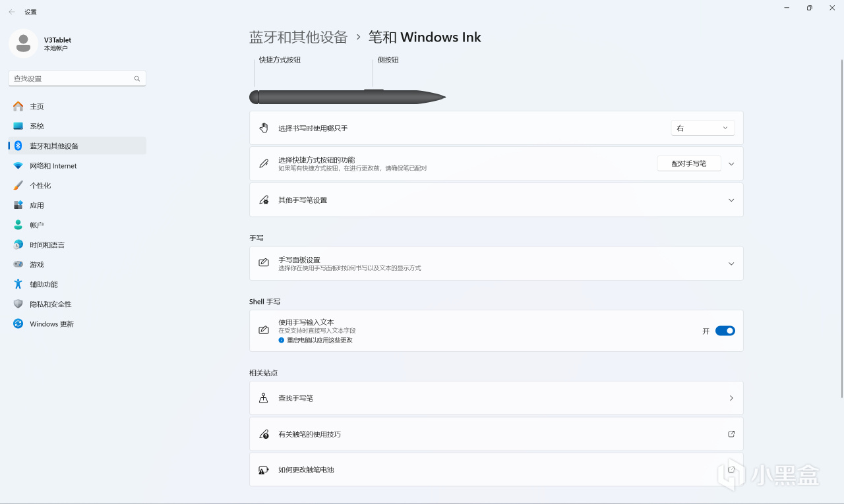This screenshot has width=844, height=504.
Task: Click the locate icon beside 查找手写笔
Action: [x=264, y=398]
